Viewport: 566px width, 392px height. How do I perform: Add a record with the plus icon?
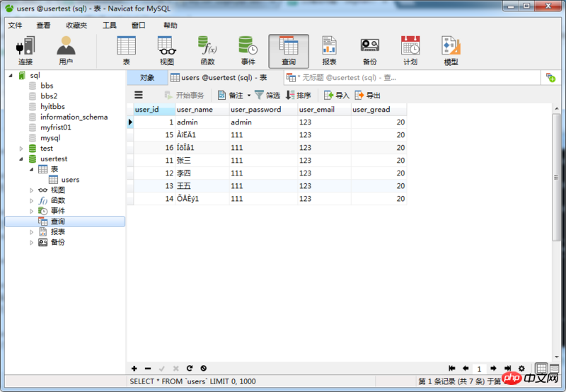134,369
